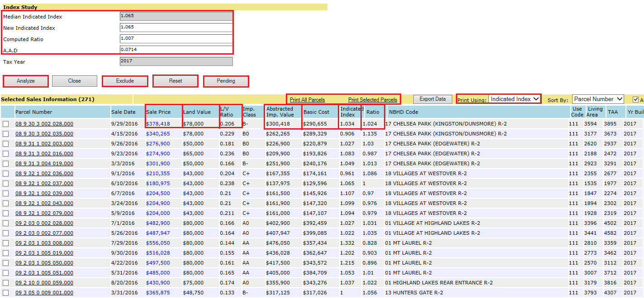This screenshot has width=644, height=298.
Task: Open the Print Selected Parcels link
Action: click(x=373, y=100)
